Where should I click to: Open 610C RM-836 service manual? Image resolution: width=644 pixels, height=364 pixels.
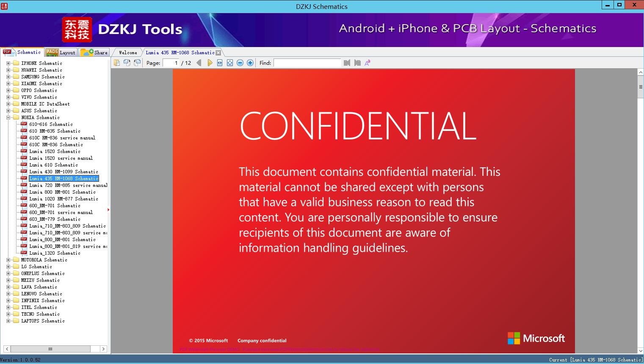[x=62, y=138]
